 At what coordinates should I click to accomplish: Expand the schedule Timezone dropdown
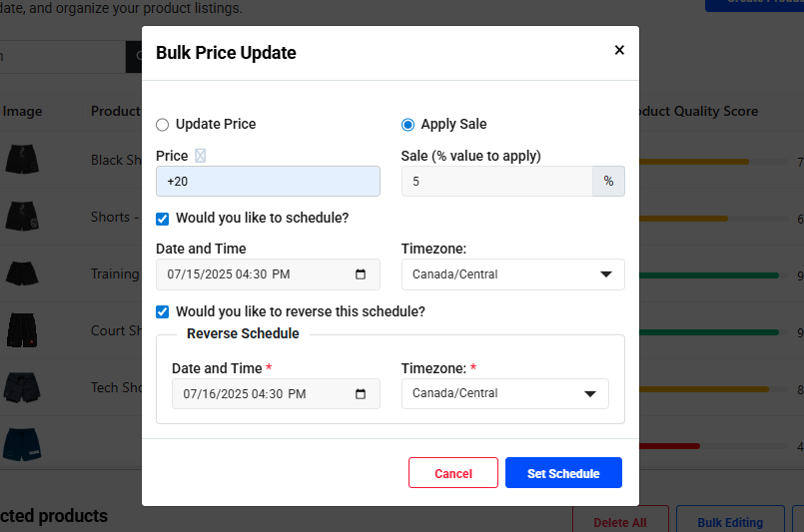[512, 274]
